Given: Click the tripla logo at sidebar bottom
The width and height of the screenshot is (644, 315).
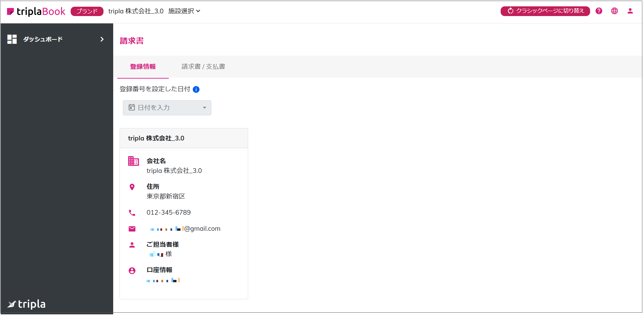Looking at the screenshot, I should pyautogui.click(x=26, y=304).
